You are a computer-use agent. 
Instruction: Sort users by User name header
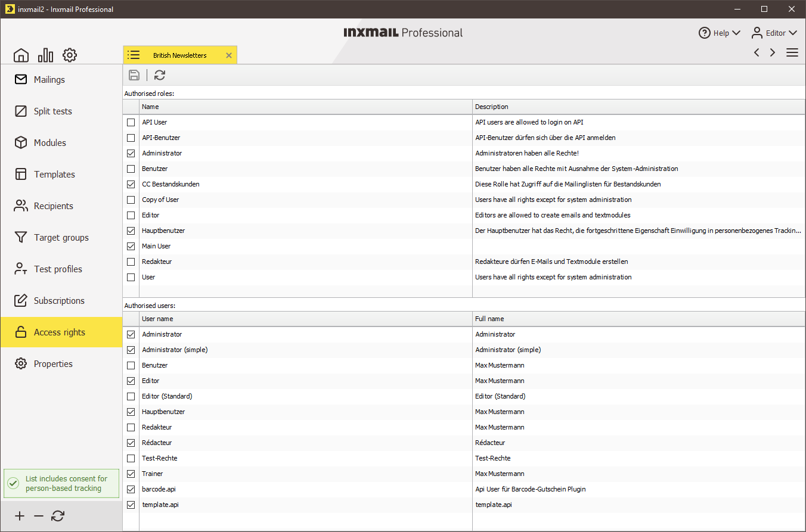[x=306, y=319]
